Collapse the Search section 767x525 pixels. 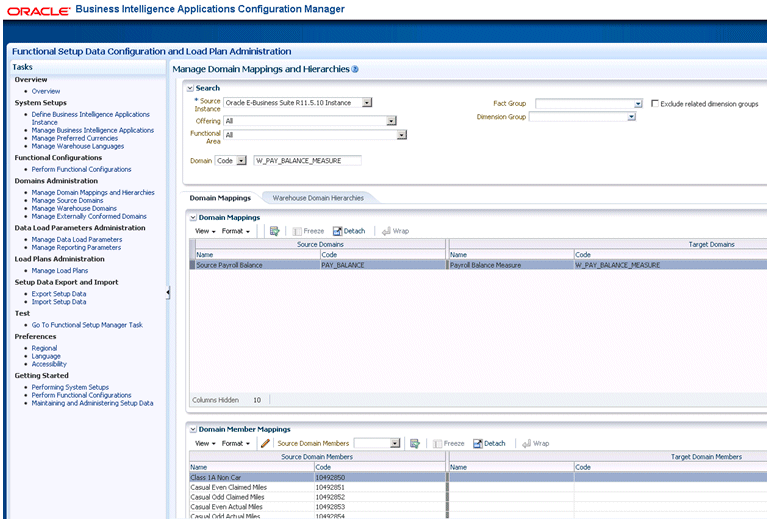pos(190,88)
